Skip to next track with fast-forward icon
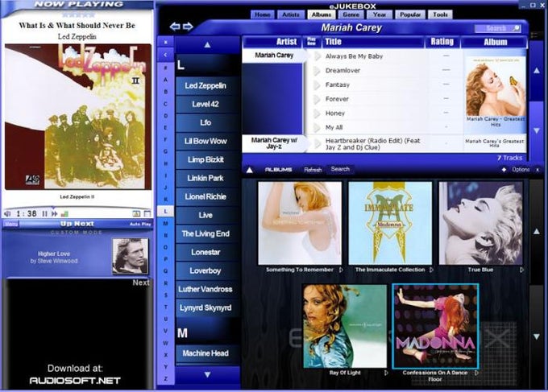The width and height of the screenshot is (548, 392). point(55,213)
